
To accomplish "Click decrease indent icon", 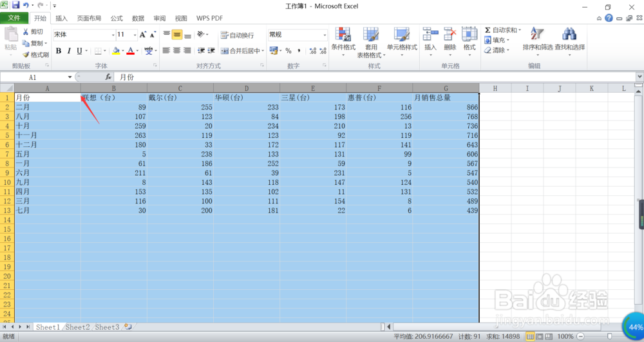I will [x=201, y=50].
